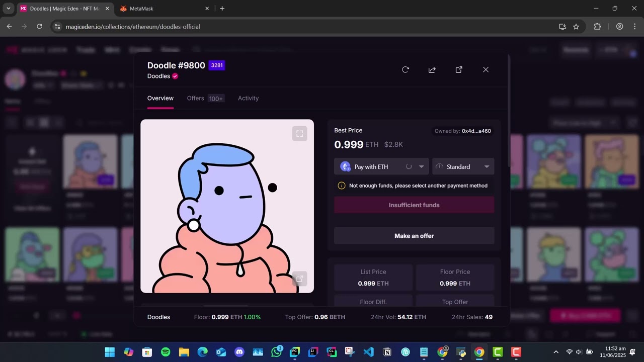
Task: Open owner address 0x4d...a460
Action: point(476,131)
